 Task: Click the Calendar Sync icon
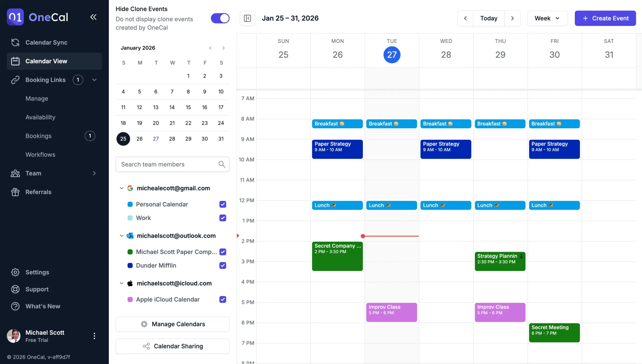point(15,42)
